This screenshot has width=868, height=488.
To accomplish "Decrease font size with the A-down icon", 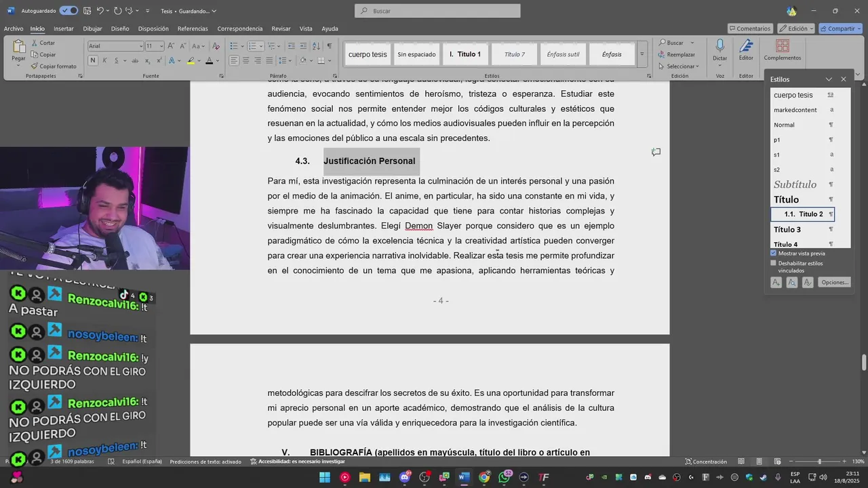I will coord(182,46).
